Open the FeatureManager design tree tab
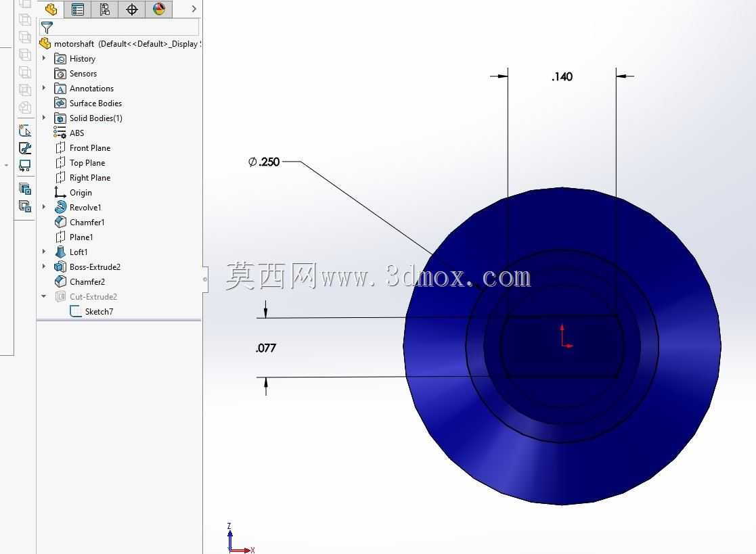Screen dimensions: 756x554 (x=51, y=9)
